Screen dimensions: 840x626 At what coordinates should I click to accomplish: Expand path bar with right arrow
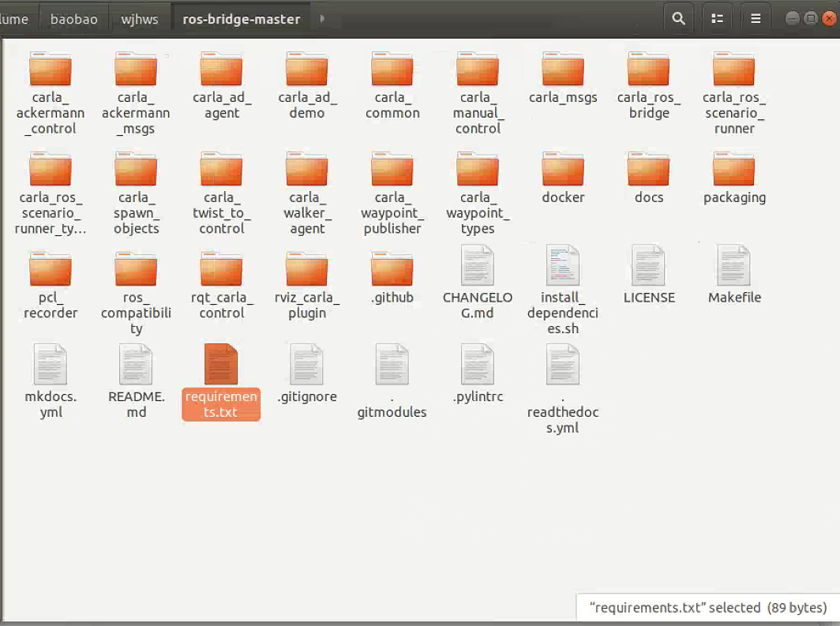tap(322, 19)
